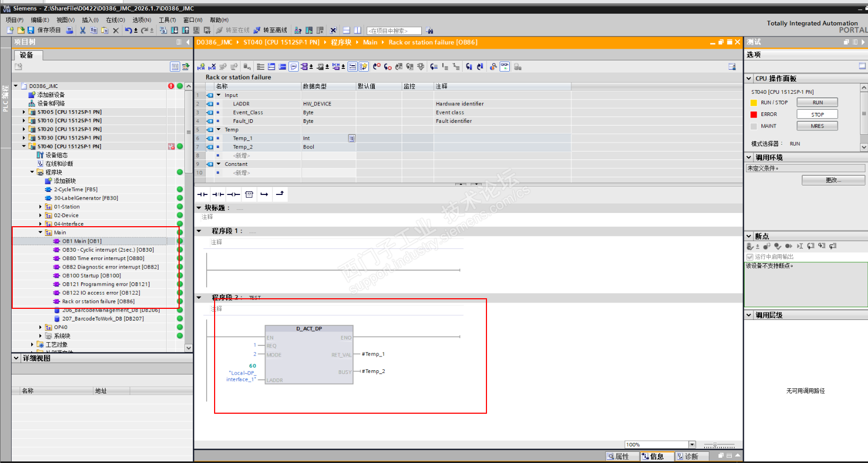Screen dimensions: 868x463
Task: Open the 在线(O) menu
Action: 116,20
